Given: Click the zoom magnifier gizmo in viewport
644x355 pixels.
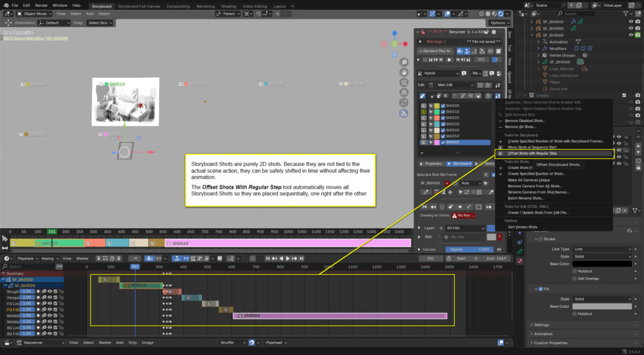Looking at the screenshot, I should (x=403, y=62).
